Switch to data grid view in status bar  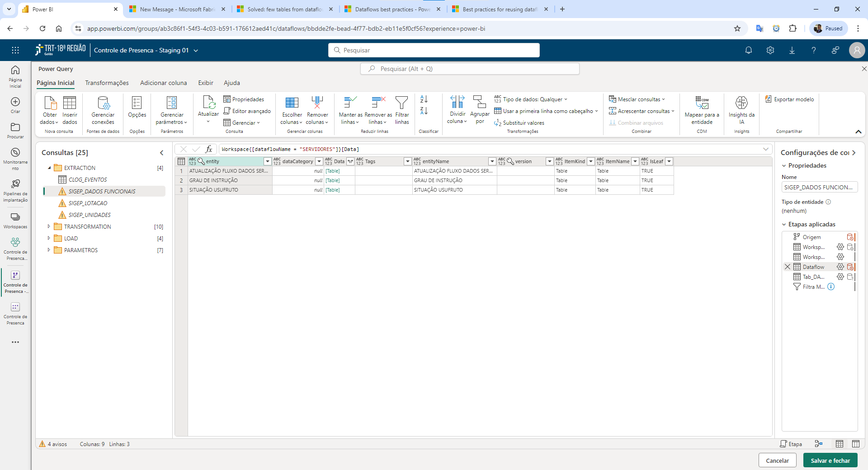(840, 444)
